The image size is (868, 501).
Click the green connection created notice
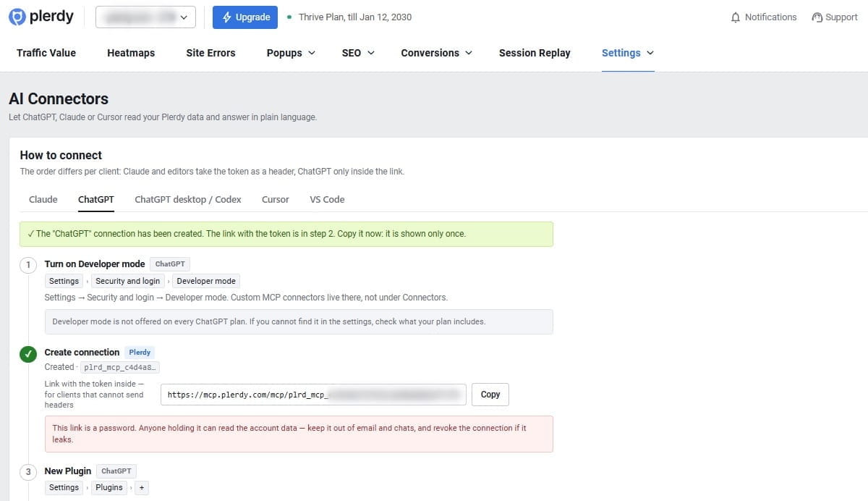coord(286,234)
